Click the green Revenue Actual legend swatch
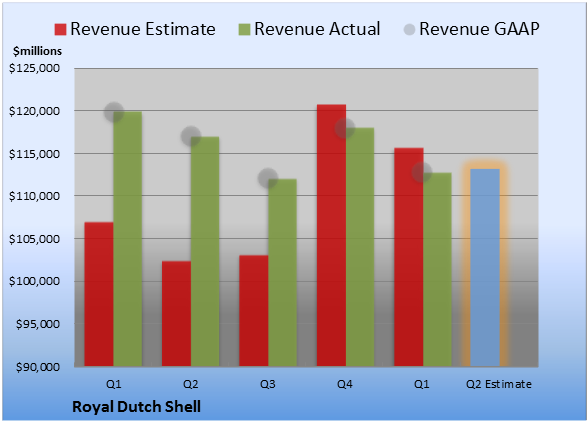The height and width of the screenshot is (422, 588). coord(244,30)
